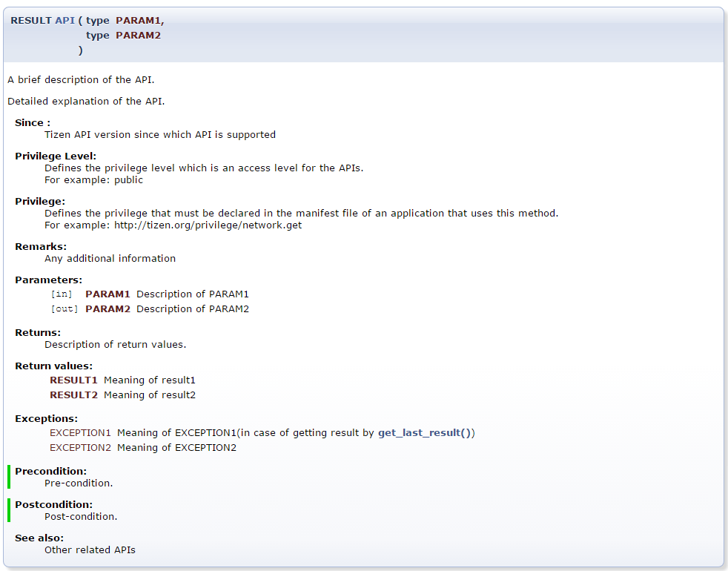
Task: Click the "Returns:" section heading
Action: pyautogui.click(x=38, y=333)
